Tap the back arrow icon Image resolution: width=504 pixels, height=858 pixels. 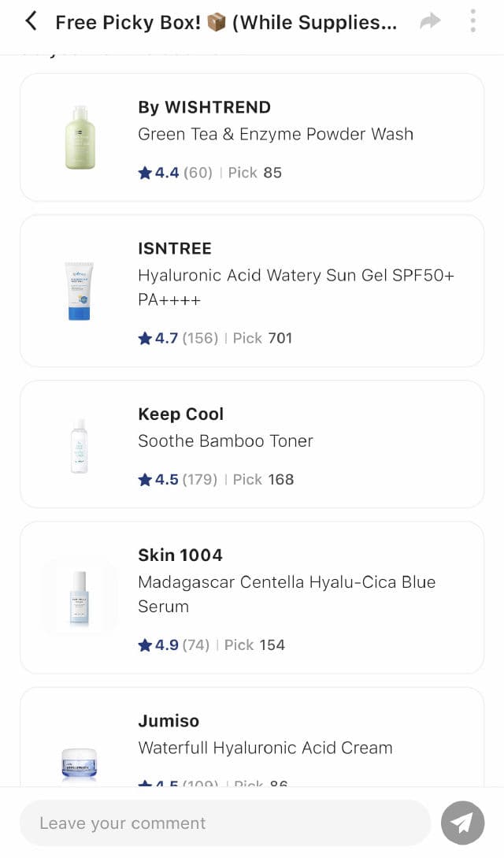point(31,21)
